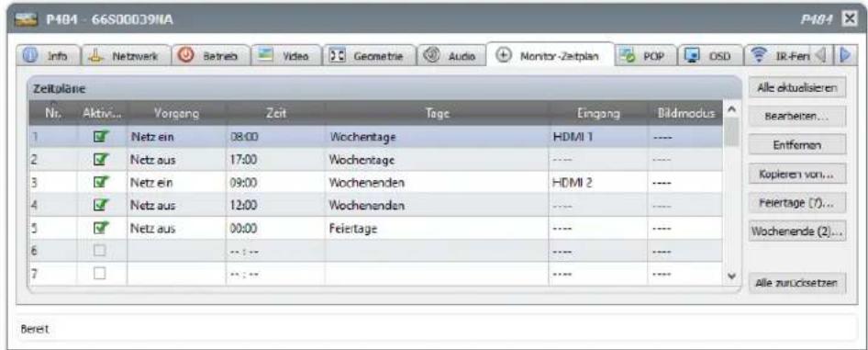Sort by the Nr. column header
Image resolution: width=868 pixels, height=350 pixels.
pos(52,114)
